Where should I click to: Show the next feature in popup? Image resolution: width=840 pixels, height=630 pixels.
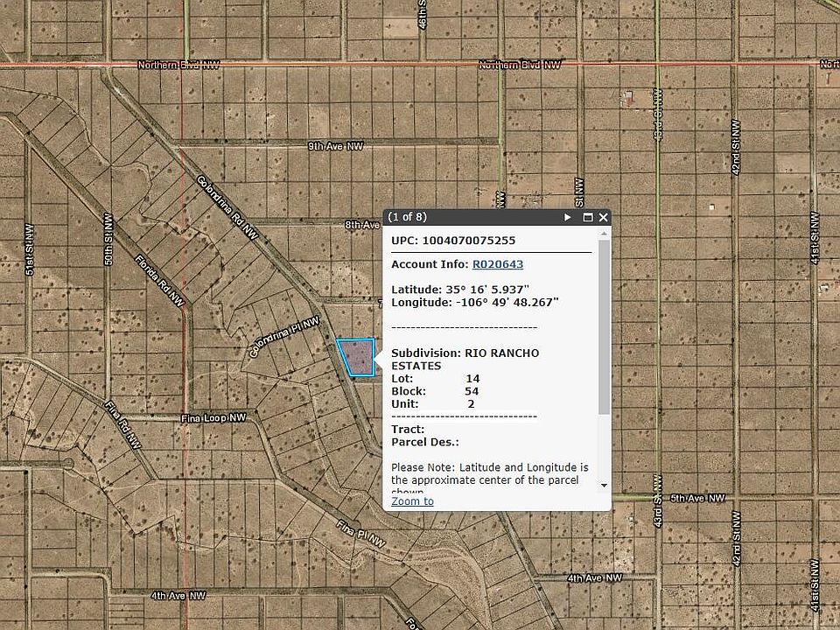(x=568, y=217)
